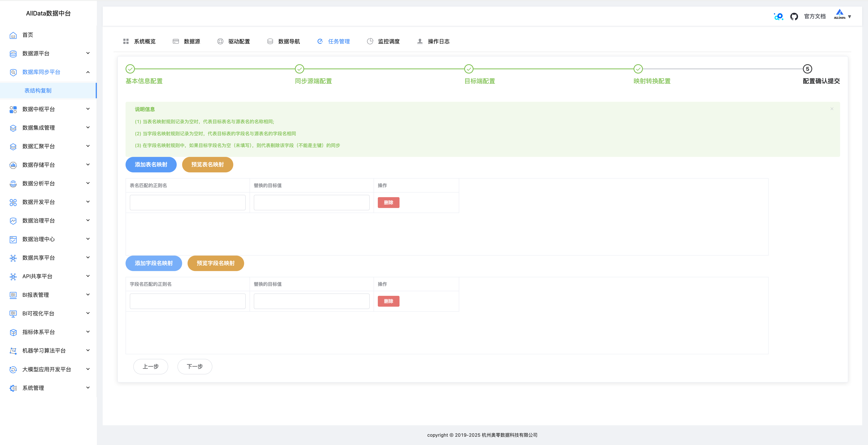Click the 系统管理 gear icon
This screenshot has height=445, width=868.
click(x=13, y=388)
